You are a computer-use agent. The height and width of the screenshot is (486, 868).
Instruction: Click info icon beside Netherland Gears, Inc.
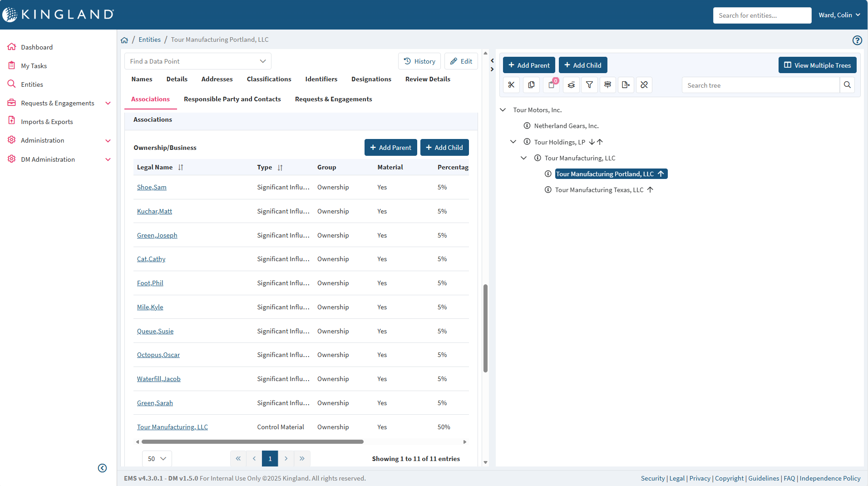[527, 126]
